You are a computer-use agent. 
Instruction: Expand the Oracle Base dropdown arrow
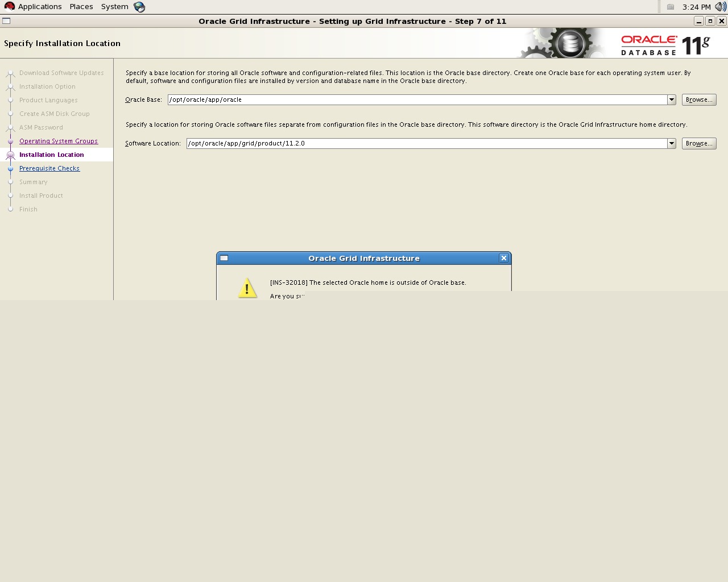(x=672, y=99)
